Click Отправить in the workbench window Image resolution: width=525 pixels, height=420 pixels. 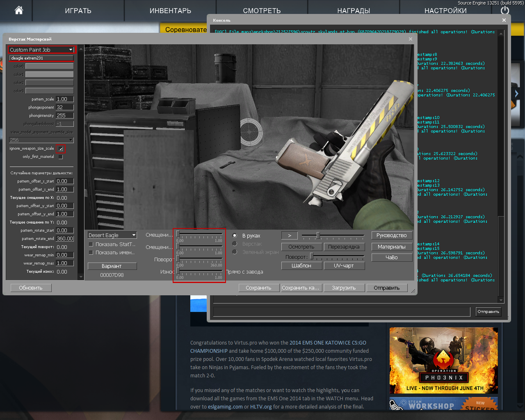(387, 288)
